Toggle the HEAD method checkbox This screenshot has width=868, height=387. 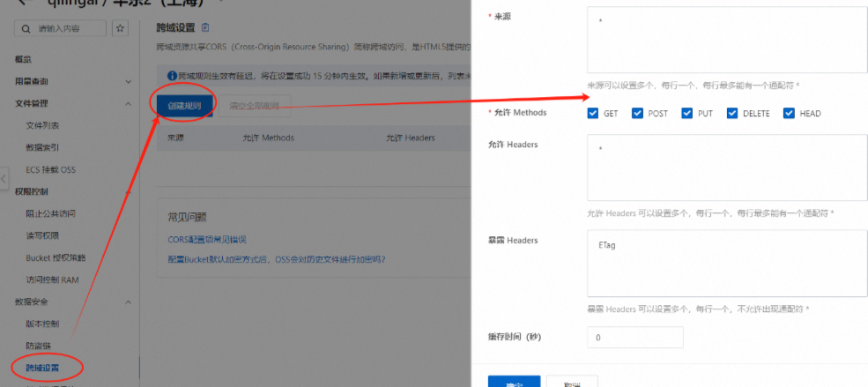pyautogui.click(x=790, y=114)
